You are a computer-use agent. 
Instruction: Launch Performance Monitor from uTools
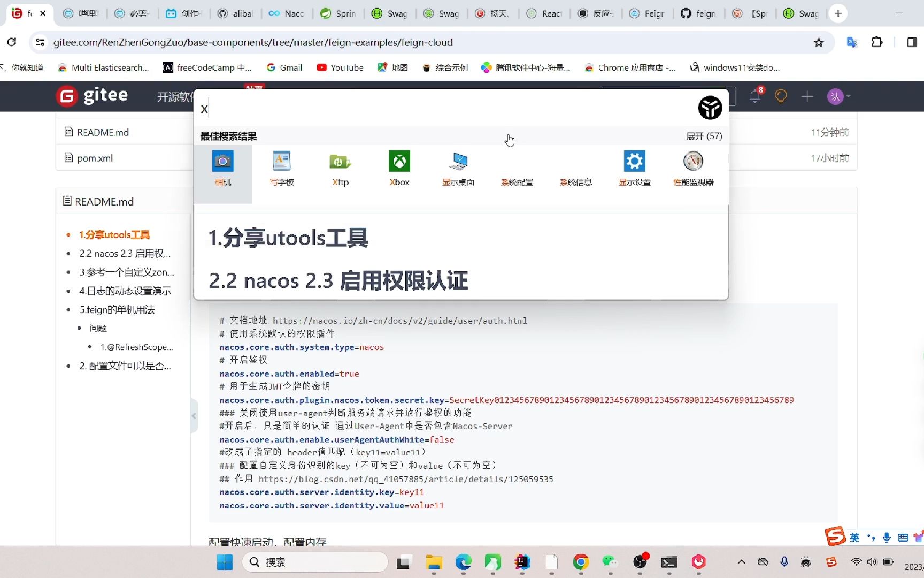point(693,169)
